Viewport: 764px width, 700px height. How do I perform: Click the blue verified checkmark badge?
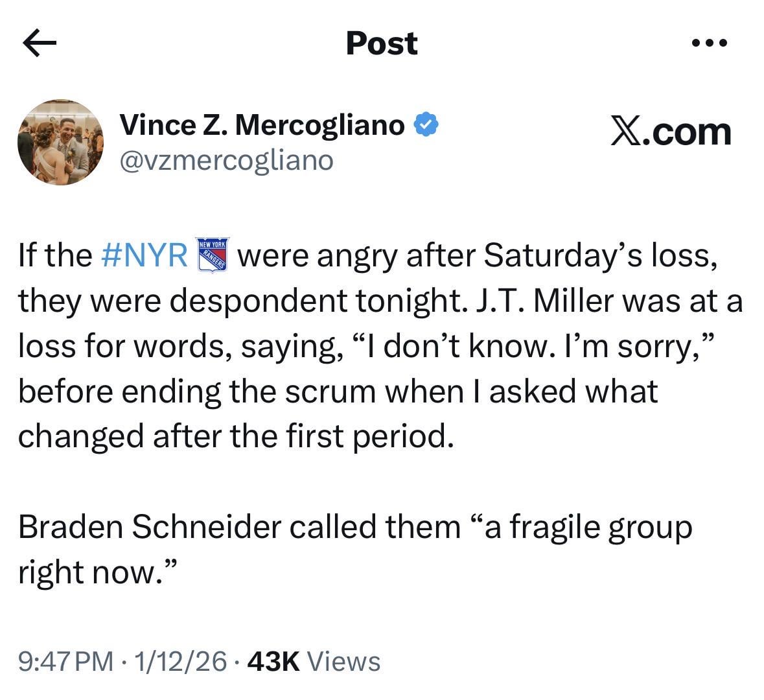pos(426,123)
